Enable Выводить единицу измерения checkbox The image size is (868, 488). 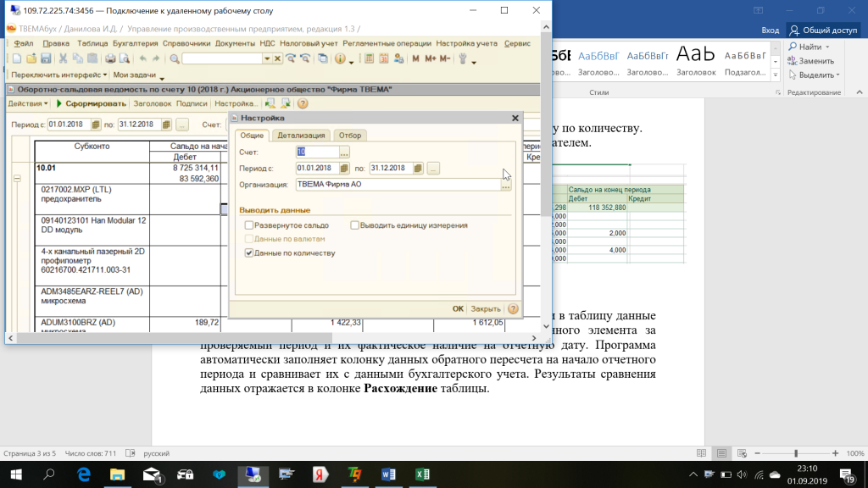coord(355,225)
